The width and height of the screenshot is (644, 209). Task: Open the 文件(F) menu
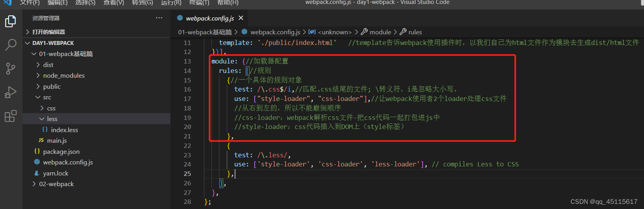[x=30, y=2]
